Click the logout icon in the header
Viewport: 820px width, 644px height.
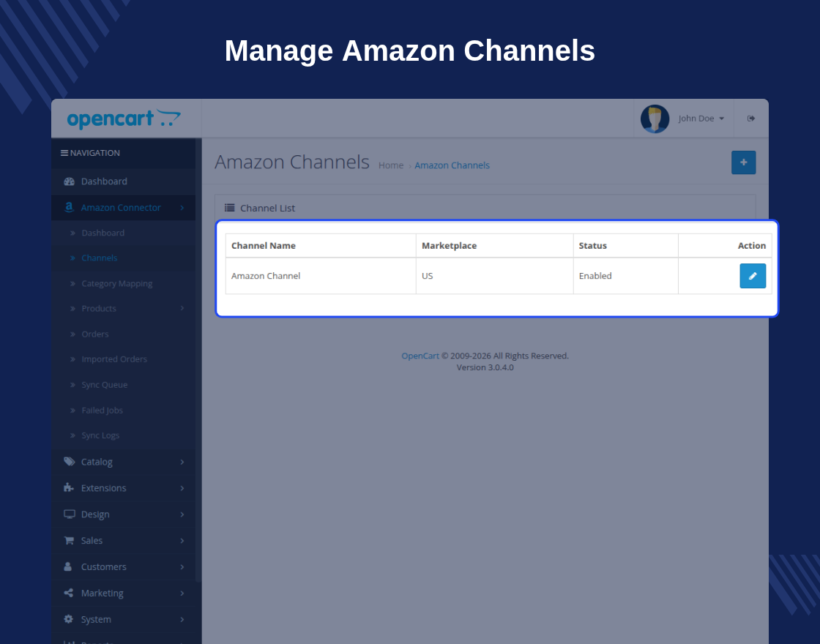point(751,118)
